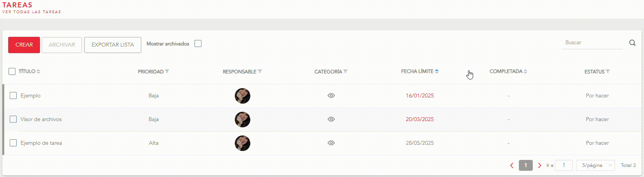644x177 pixels.
Task: Go to the previous page arrow
Action: point(512,165)
